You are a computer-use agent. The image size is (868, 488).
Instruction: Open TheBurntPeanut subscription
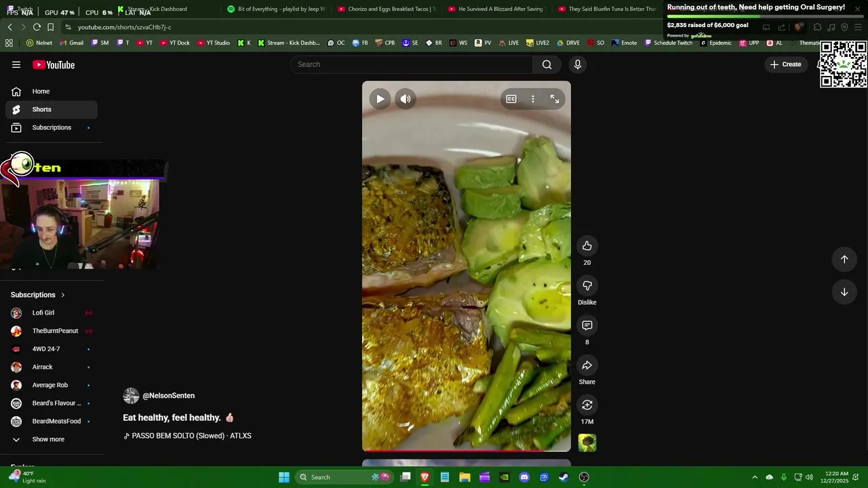tap(52, 331)
